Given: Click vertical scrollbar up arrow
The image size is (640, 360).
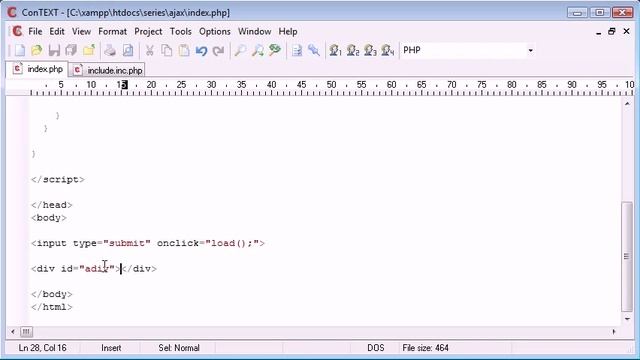Looking at the screenshot, I should [x=627, y=104].
